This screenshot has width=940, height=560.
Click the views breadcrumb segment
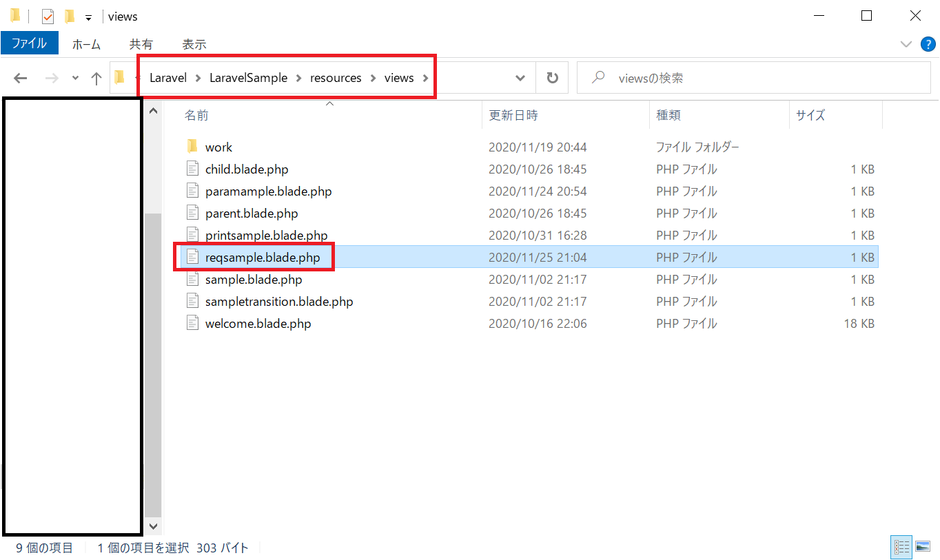(399, 78)
